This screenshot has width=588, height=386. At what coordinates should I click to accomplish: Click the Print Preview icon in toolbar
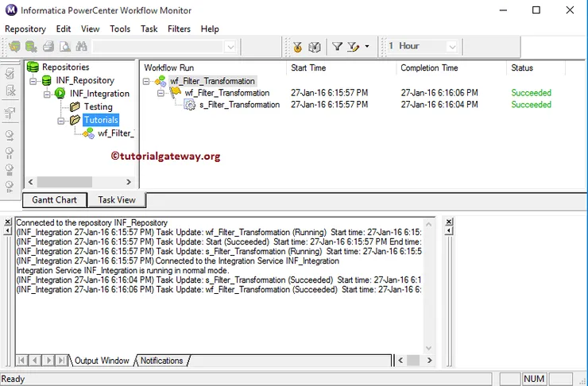pos(65,47)
